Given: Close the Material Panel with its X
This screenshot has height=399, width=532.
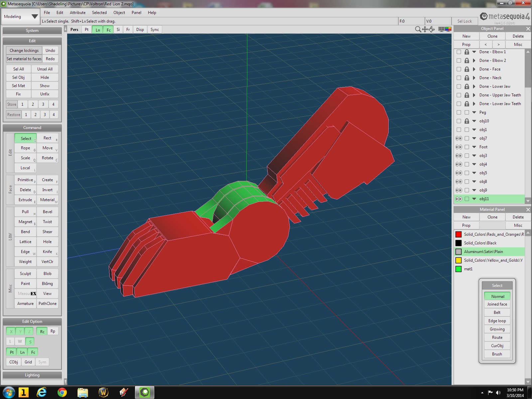Looking at the screenshot, I should 528,209.
